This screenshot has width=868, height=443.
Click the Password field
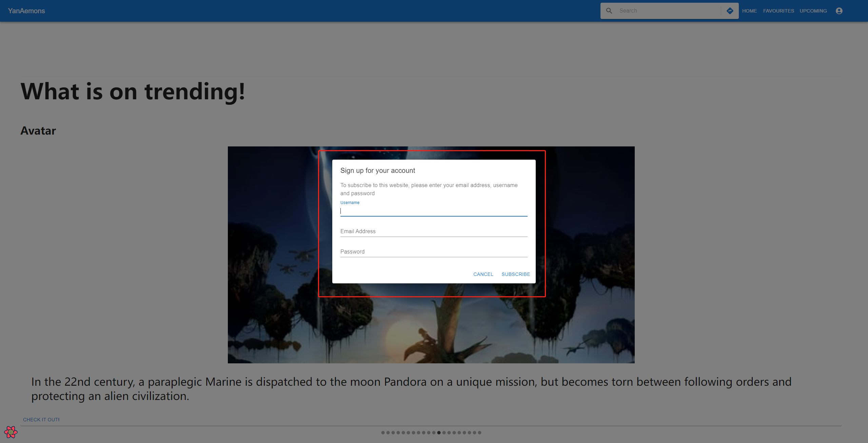click(x=434, y=252)
